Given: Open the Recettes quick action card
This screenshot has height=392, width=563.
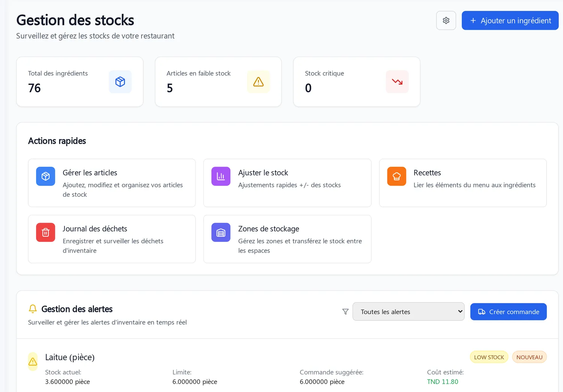Looking at the screenshot, I should click(x=463, y=183).
